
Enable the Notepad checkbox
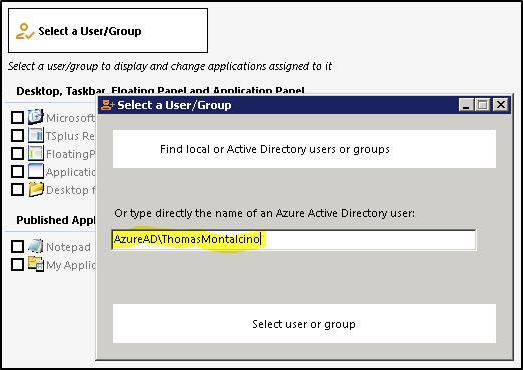(17, 247)
